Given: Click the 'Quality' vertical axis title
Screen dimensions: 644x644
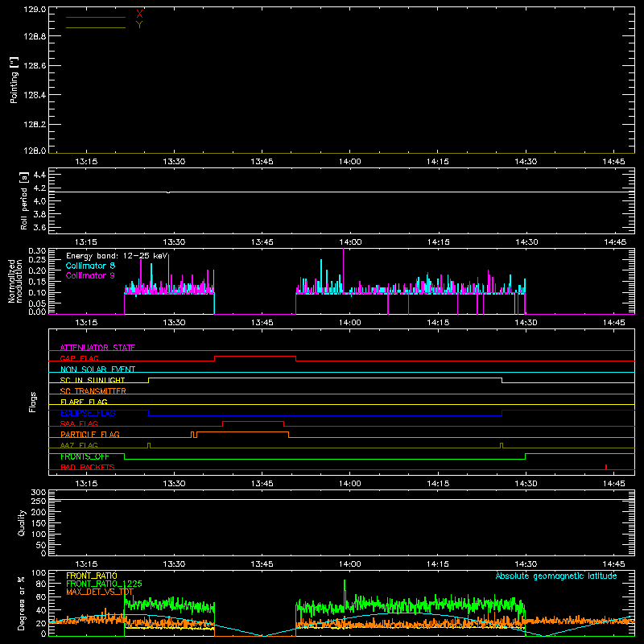Looking at the screenshot, I should [x=22, y=522].
